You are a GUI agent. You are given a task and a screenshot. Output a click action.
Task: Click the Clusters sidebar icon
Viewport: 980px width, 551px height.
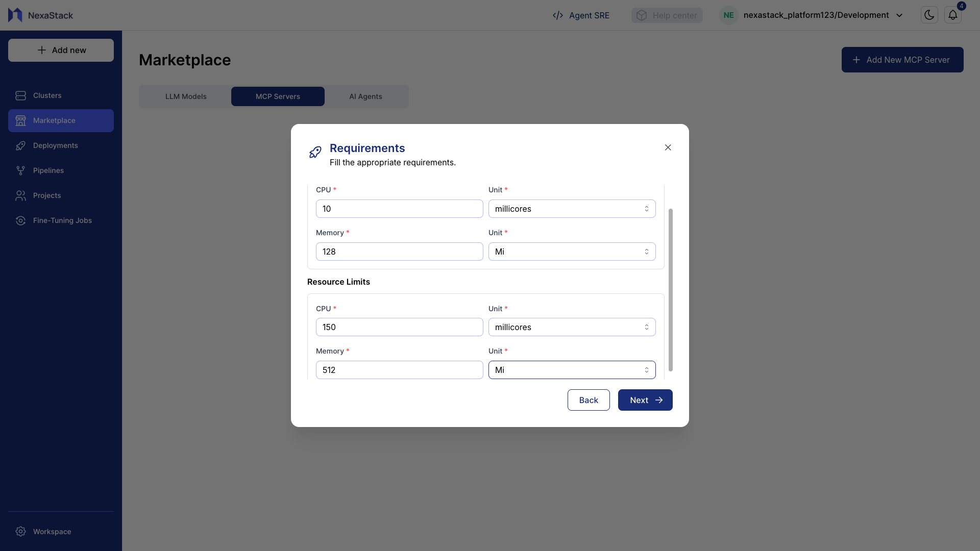click(x=20, y=95)
